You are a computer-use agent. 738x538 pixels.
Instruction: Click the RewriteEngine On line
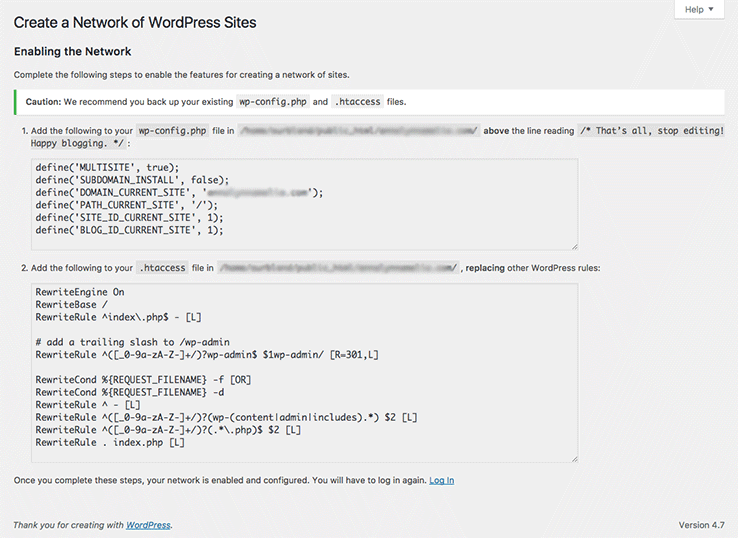[x=80, y=292]
